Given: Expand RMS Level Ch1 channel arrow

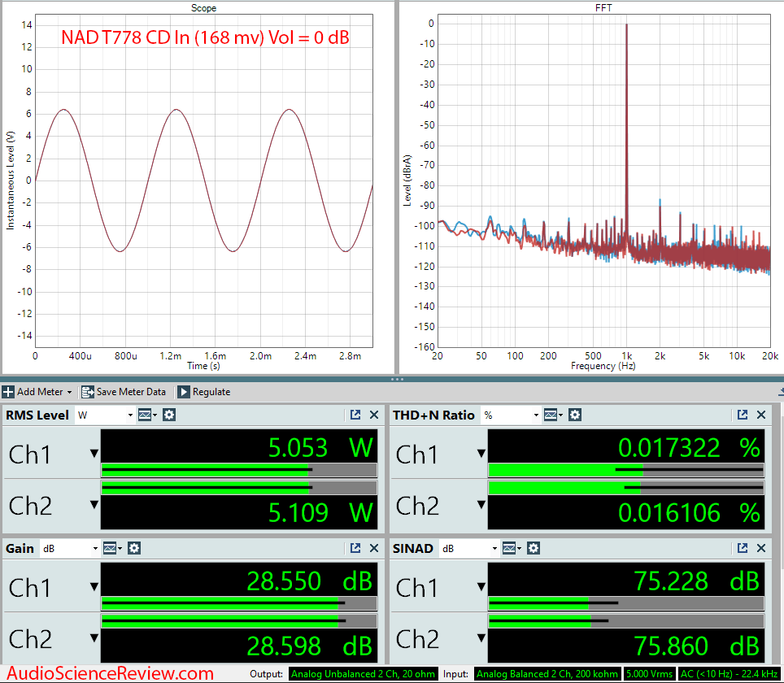Looking at the screenshot, I should pyautogui.click(x=94, y=454).
